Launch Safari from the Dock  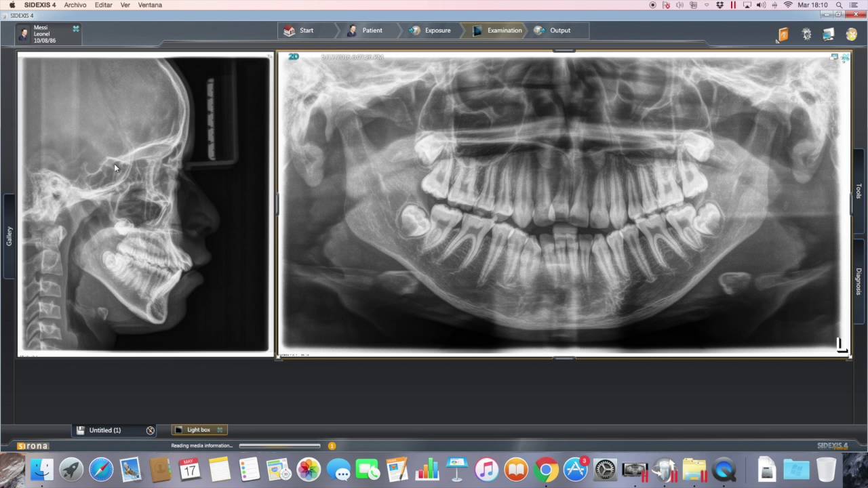101,470
